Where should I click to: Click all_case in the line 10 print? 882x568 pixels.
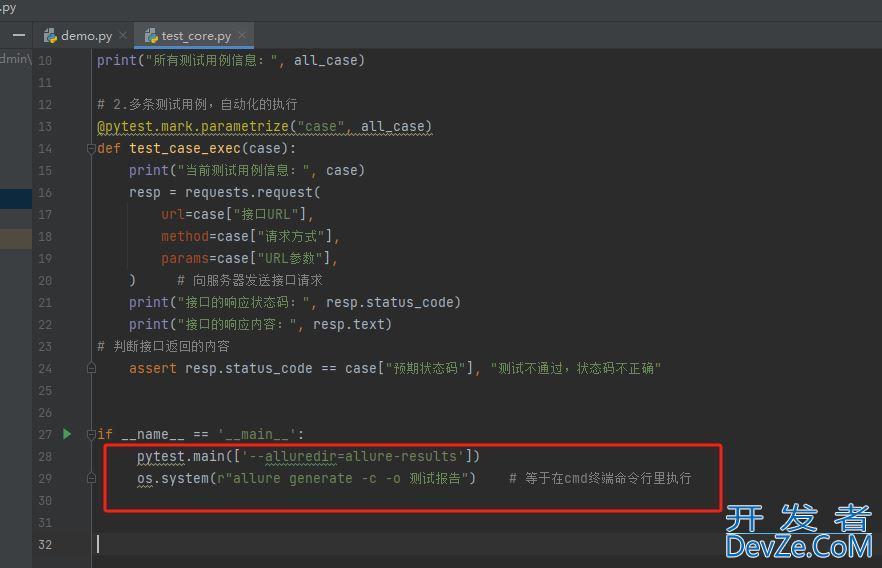click(x=325, y=60)
